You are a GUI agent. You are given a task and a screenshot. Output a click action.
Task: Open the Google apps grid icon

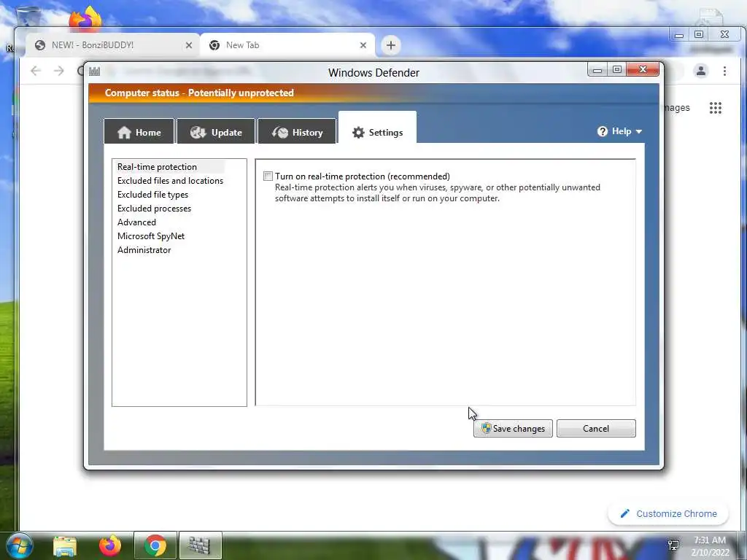pyautogui.click(x=715, y=108)
